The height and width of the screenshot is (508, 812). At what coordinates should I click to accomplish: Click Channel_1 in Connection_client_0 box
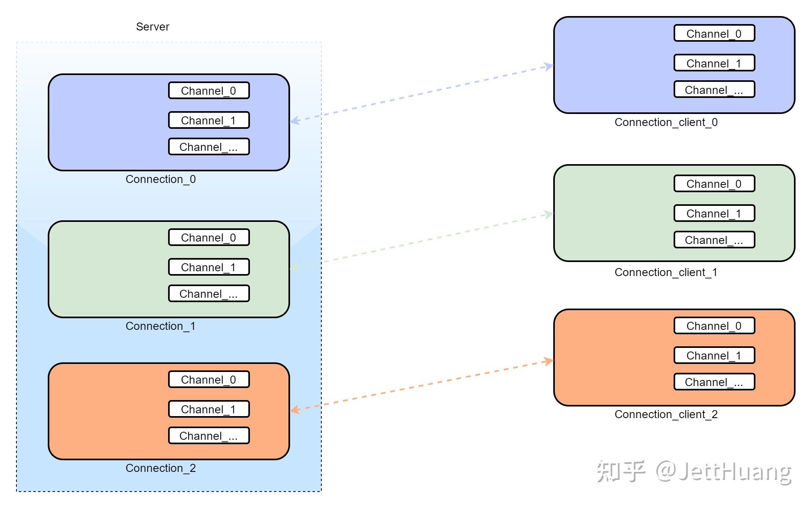[x=714, y=63]
